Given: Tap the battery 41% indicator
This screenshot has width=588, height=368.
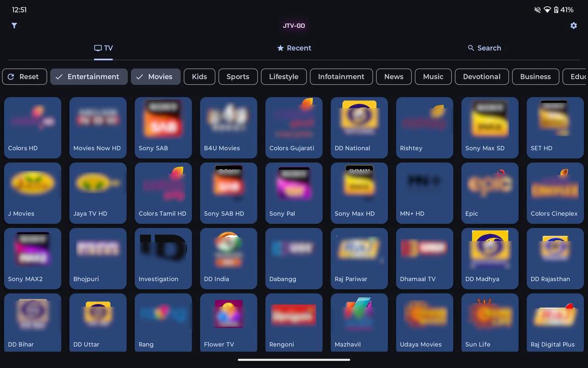Looking at the screenshot, I should pos(564,10).
